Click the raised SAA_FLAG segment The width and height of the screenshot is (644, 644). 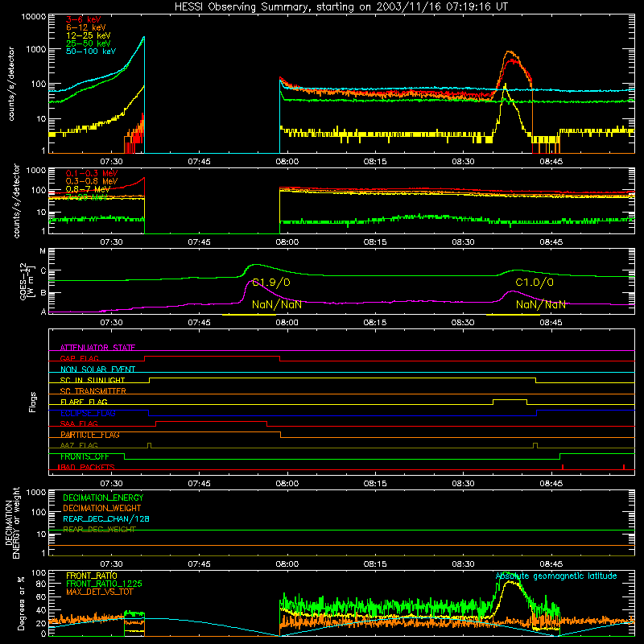[x=211, y=421]
